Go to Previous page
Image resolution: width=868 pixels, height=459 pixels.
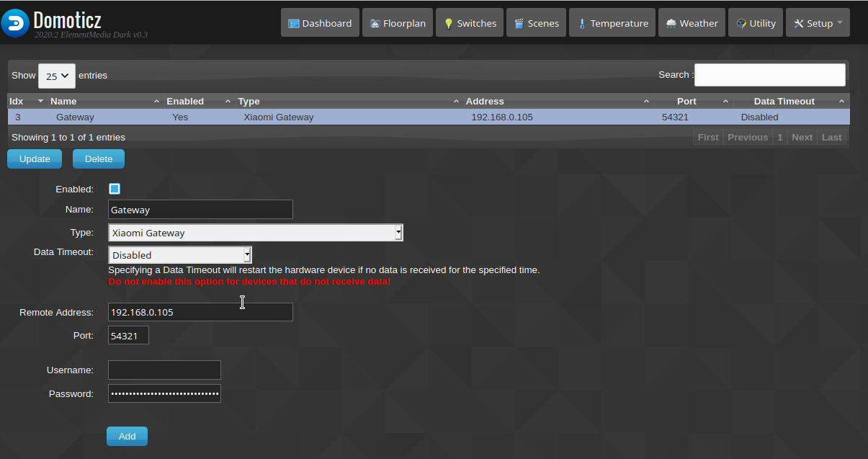[748, 137]
